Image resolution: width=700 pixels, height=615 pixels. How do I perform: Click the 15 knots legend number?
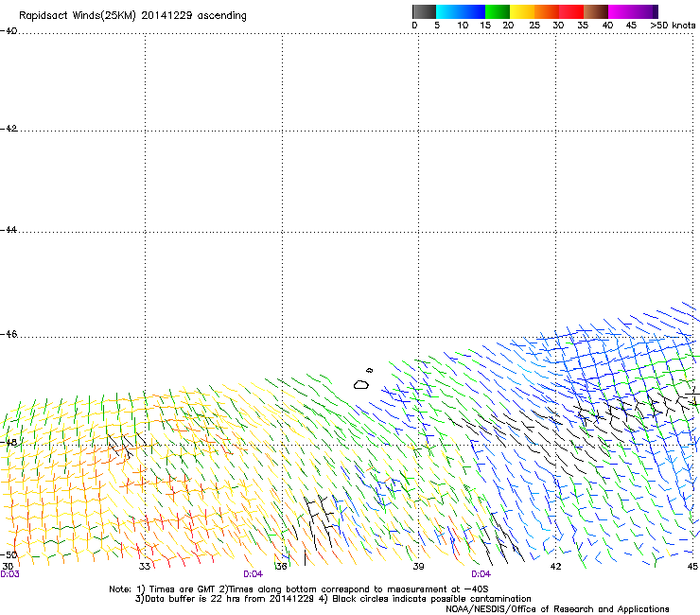click(x=485, y=26)
